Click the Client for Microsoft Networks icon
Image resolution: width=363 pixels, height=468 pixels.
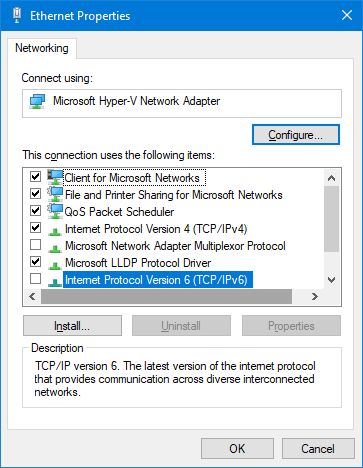click(55, 177)
